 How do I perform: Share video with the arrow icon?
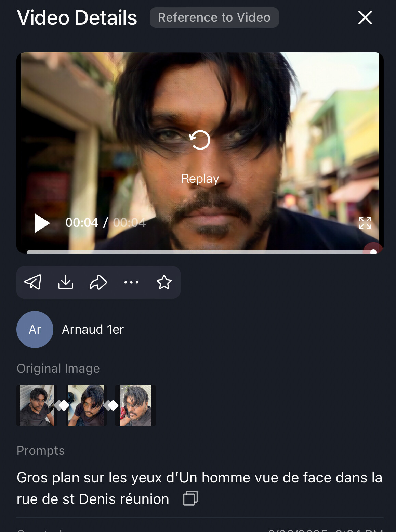coord(98,282)
